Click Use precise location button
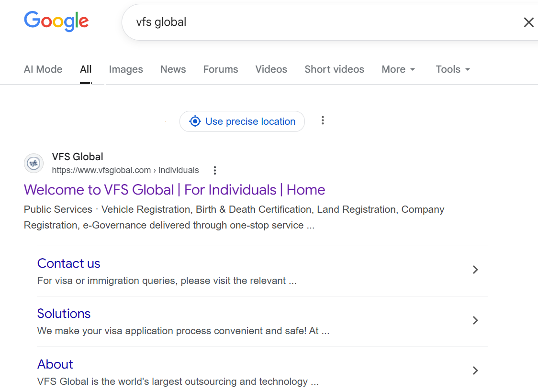 [x=242, y=121]
